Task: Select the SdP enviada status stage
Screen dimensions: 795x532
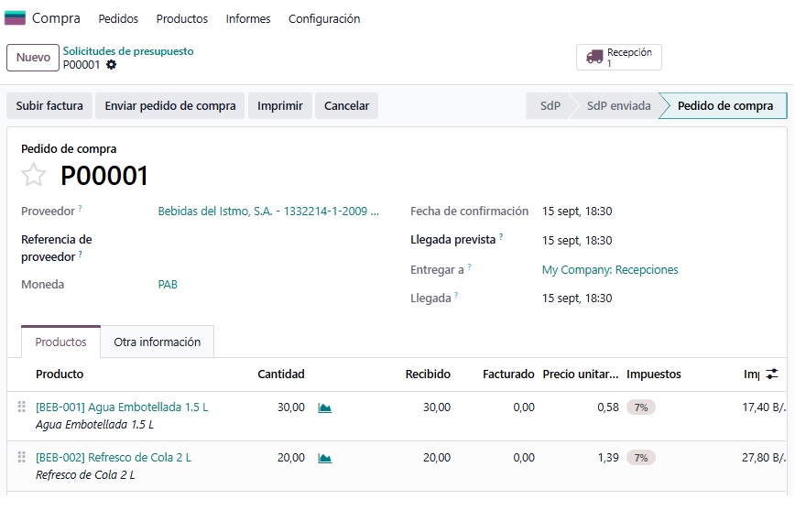Action: pos(618,106)
